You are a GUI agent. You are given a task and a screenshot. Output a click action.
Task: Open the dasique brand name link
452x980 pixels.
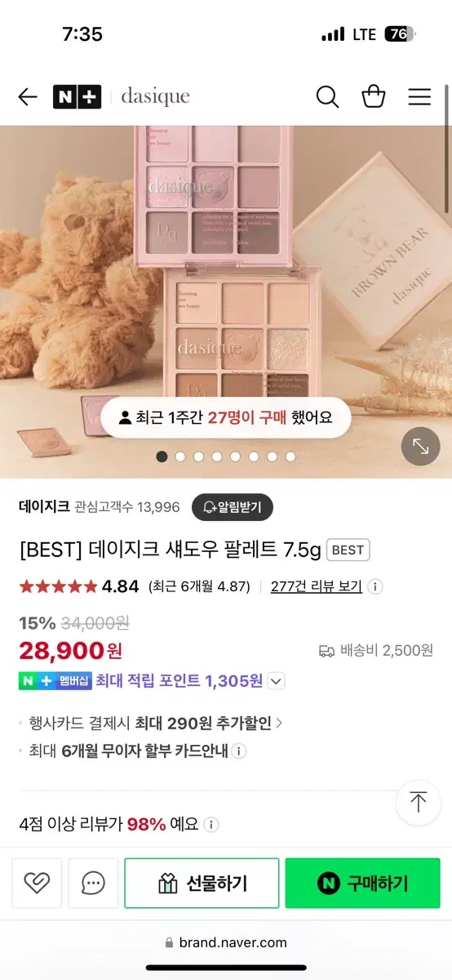point(155,97)
